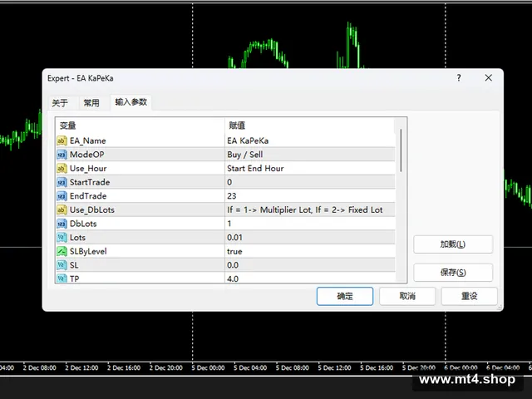Select the EA_Name variable row
This screenshot has height=399, width=532.
(x=225, y=140)
